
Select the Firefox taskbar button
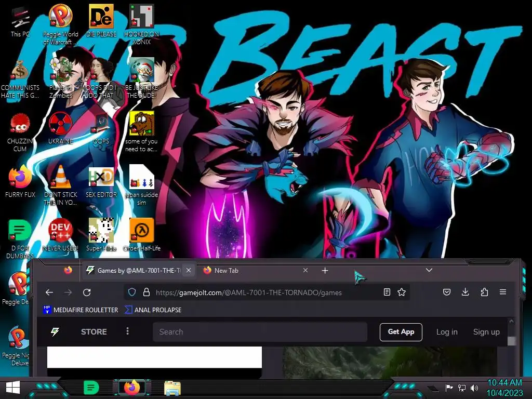[x=132, y=388]
